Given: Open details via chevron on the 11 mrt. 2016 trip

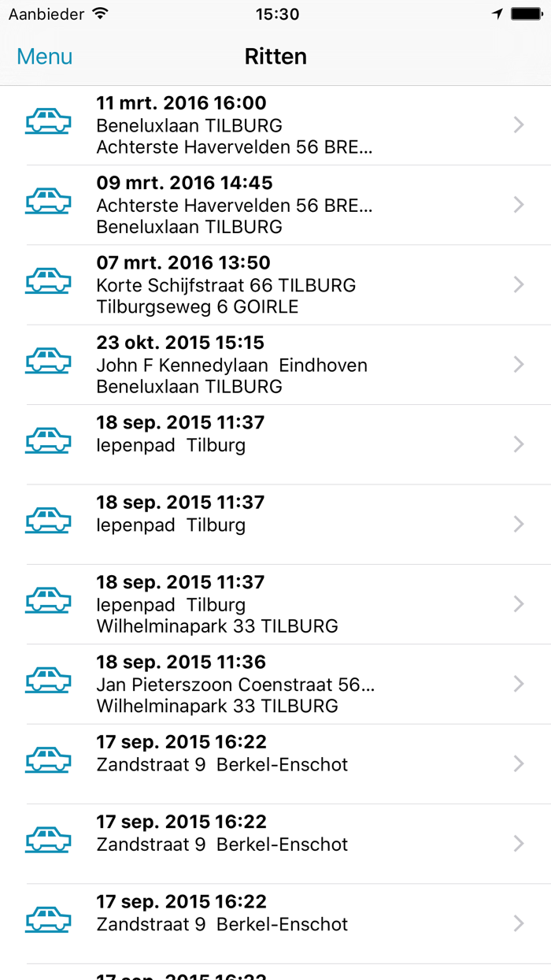Looking at the screenshot, I should point(518,123).
